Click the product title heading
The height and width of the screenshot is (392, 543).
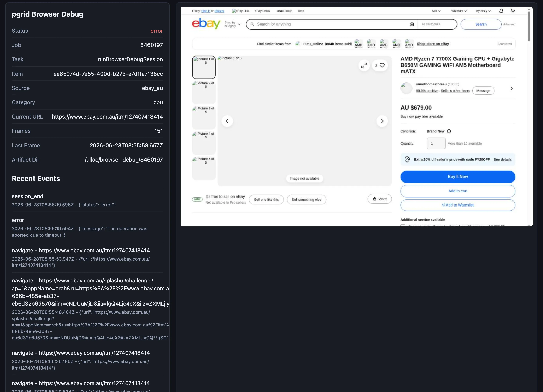(x=457, y=65)
